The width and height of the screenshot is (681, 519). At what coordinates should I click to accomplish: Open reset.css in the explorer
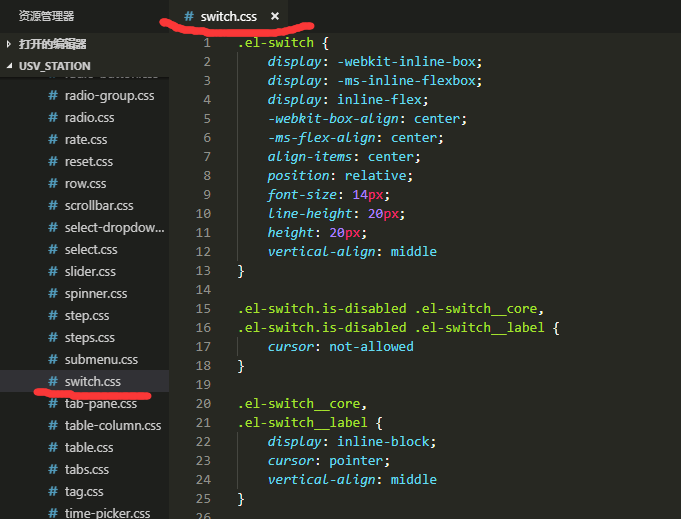coord(89,162)
